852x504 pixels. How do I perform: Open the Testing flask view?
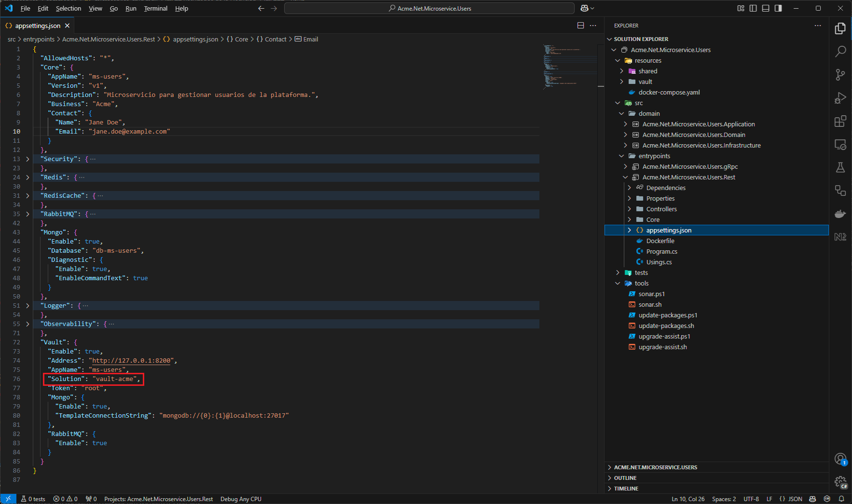[840, 167]
